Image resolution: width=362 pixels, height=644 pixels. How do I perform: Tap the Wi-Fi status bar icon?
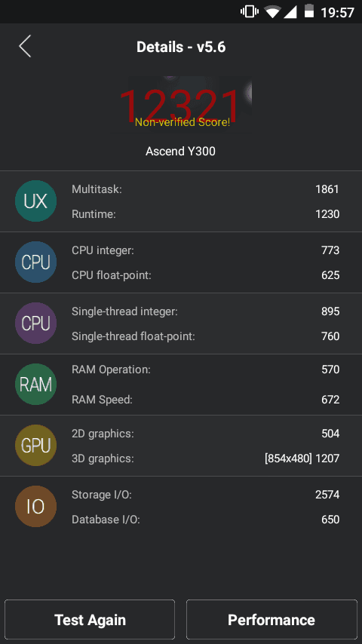(272, 12)
